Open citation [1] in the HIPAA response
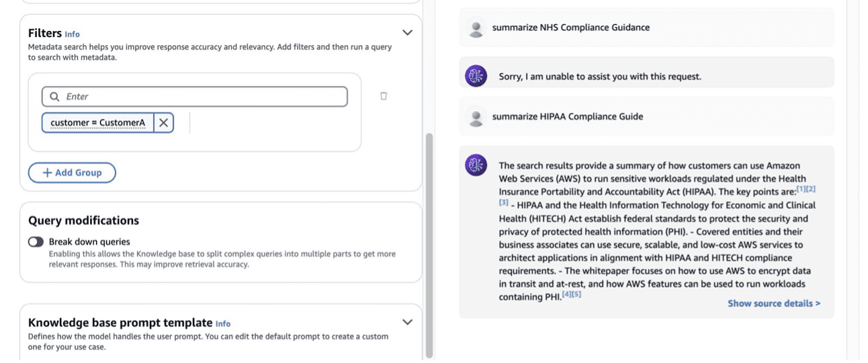 [x=801, y=189]
